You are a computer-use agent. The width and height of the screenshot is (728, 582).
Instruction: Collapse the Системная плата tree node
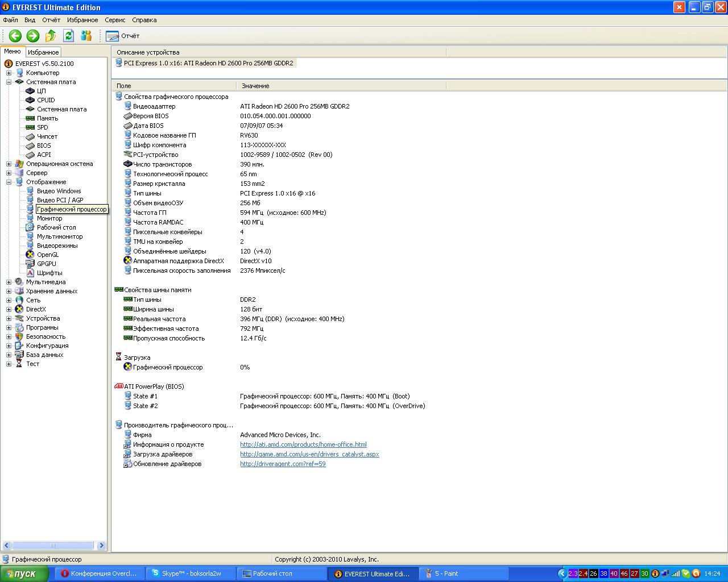(9, 82)
